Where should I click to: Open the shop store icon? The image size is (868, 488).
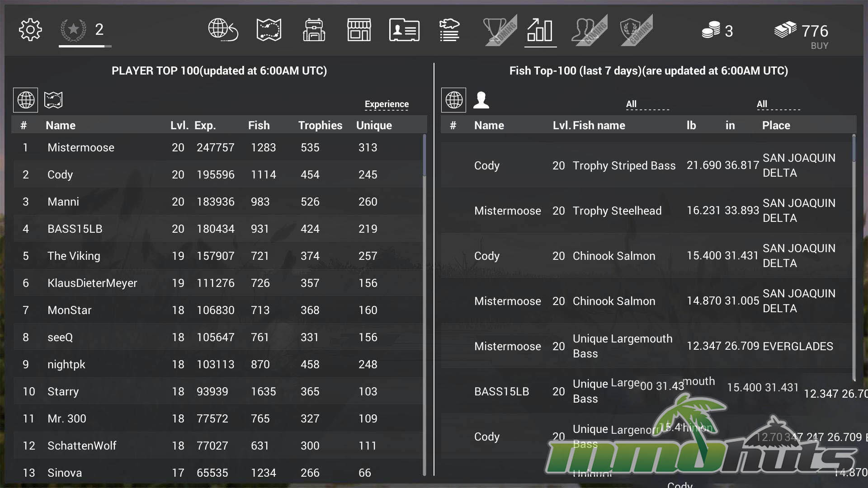point(359,30)
